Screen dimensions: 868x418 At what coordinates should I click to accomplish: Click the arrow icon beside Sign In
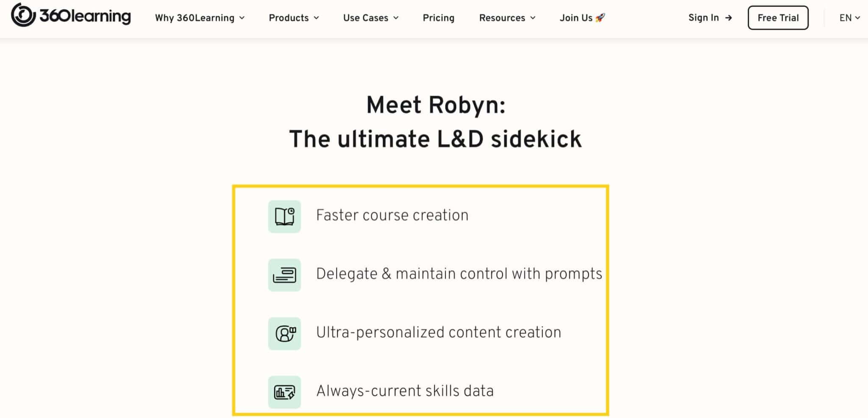(x=729, y=18)
